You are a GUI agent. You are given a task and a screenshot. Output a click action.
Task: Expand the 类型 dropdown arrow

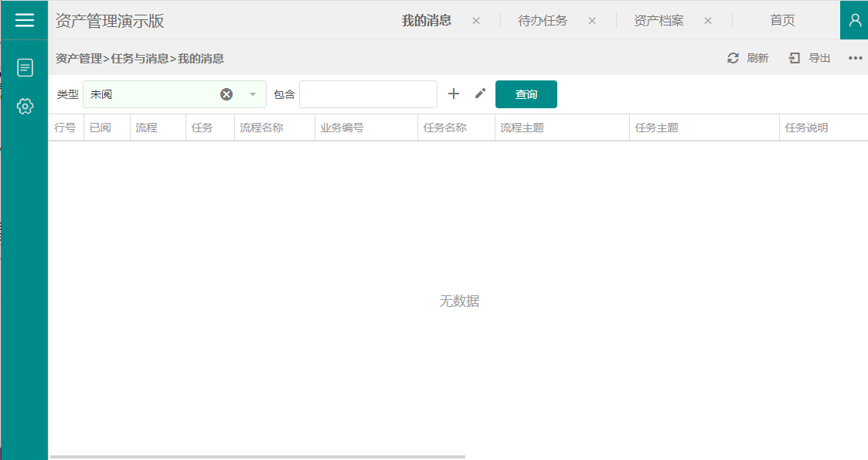[253, 94]
